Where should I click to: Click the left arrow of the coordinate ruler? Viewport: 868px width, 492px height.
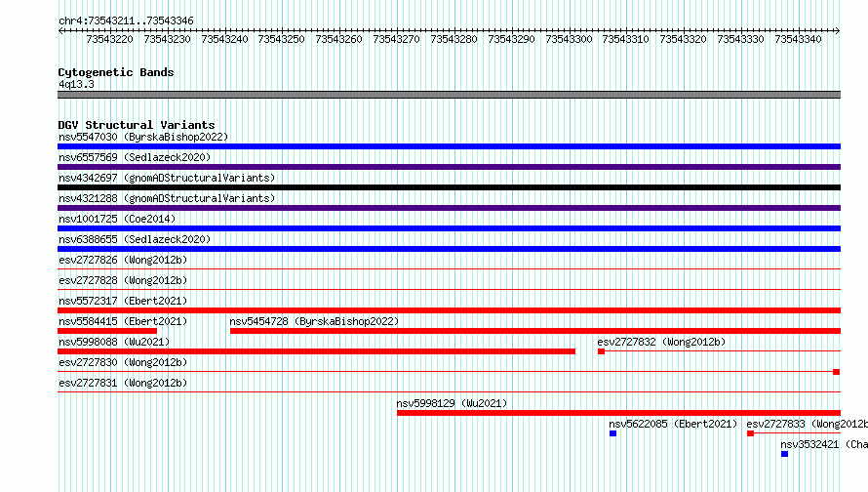pos(60,30)
